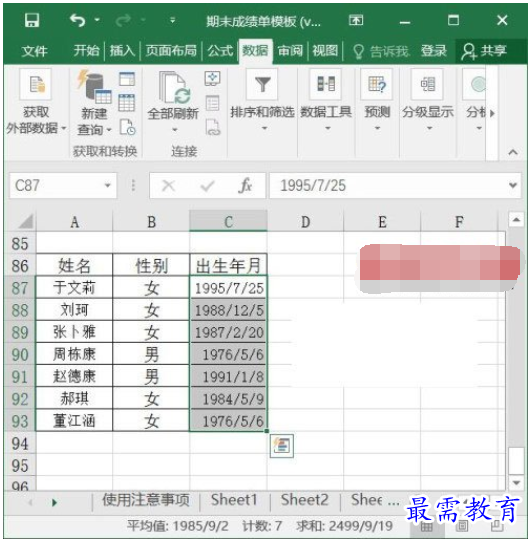Screen dimensions: 528x541
Task: Expand the formula bar
Action: [x=513, y=186]
